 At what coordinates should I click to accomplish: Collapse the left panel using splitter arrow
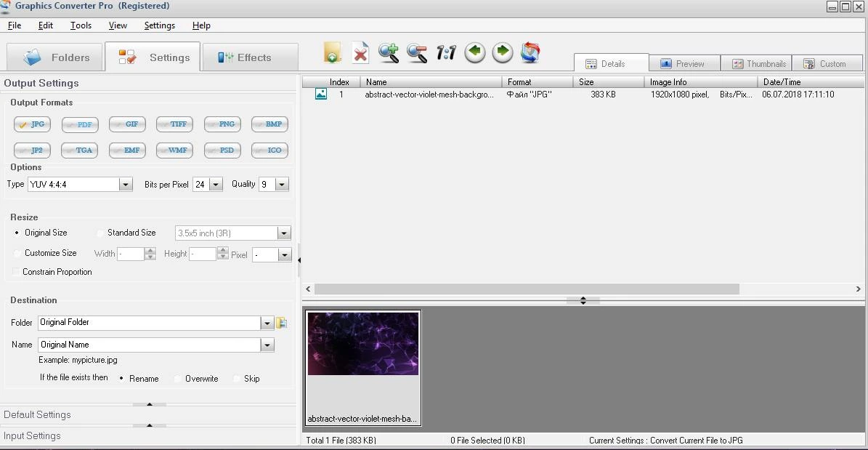(x=299, y=260)
